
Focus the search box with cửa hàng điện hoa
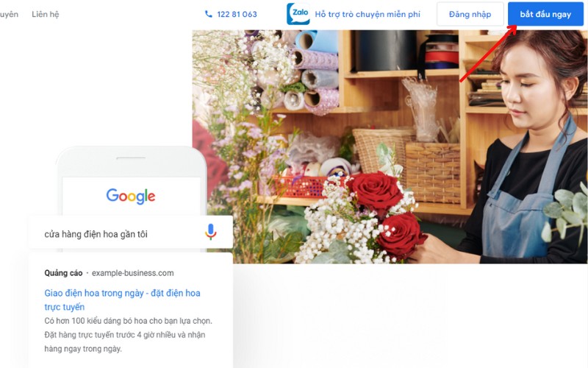[x=118, y=233]
